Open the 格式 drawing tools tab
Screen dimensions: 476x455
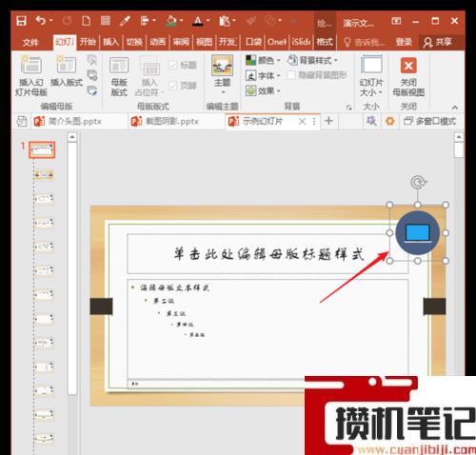pos(325,42)
